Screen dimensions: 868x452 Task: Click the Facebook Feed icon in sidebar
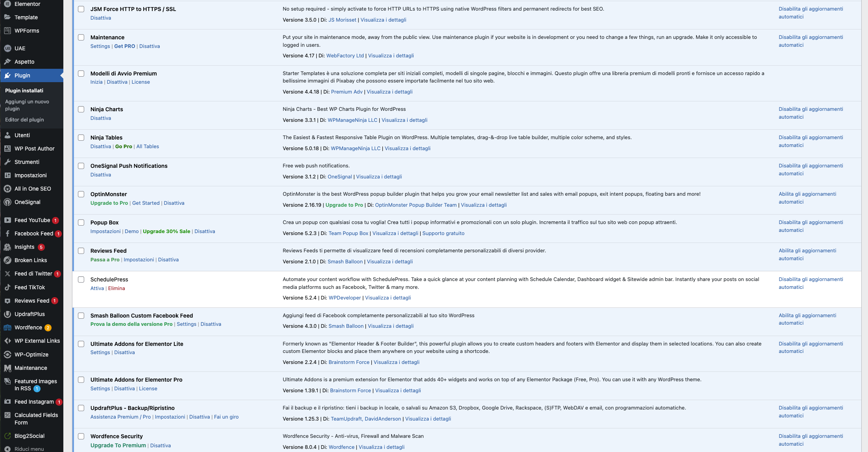pyautogui.click(x=7, y=233)
